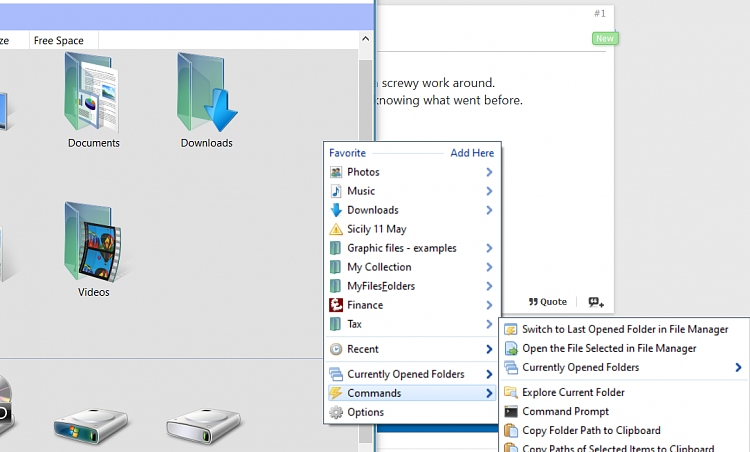Open the Documents folder icon

pyautogui.click(x=91, y=92)
